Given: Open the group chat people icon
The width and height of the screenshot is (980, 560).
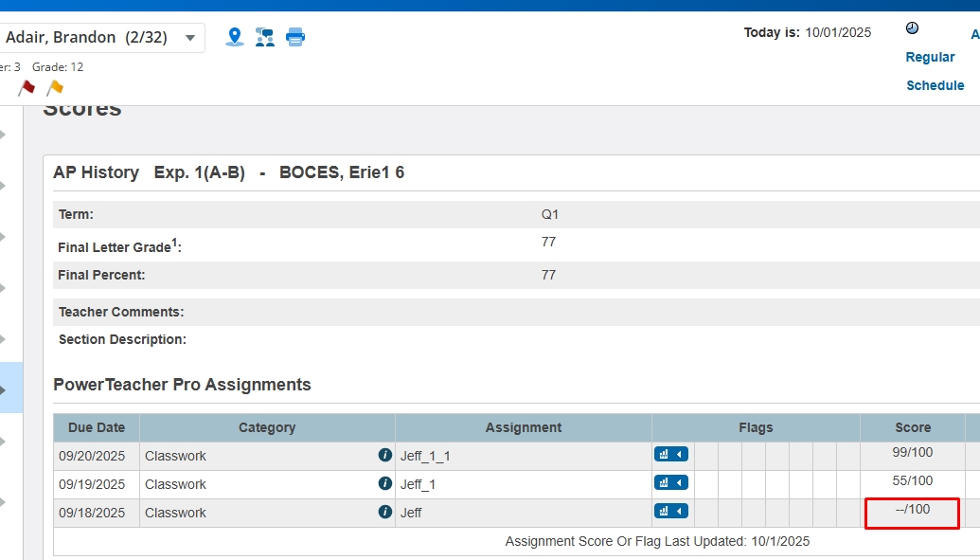Looking at the screenshot, I should tap(265, 37).
